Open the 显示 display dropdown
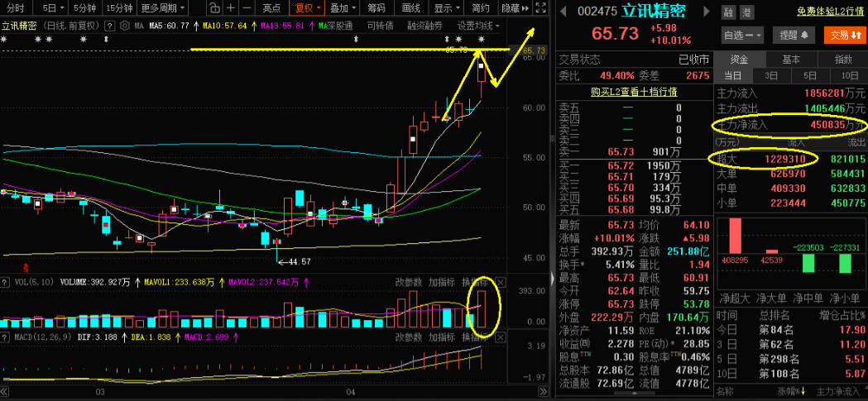 [x=446, y=7]
